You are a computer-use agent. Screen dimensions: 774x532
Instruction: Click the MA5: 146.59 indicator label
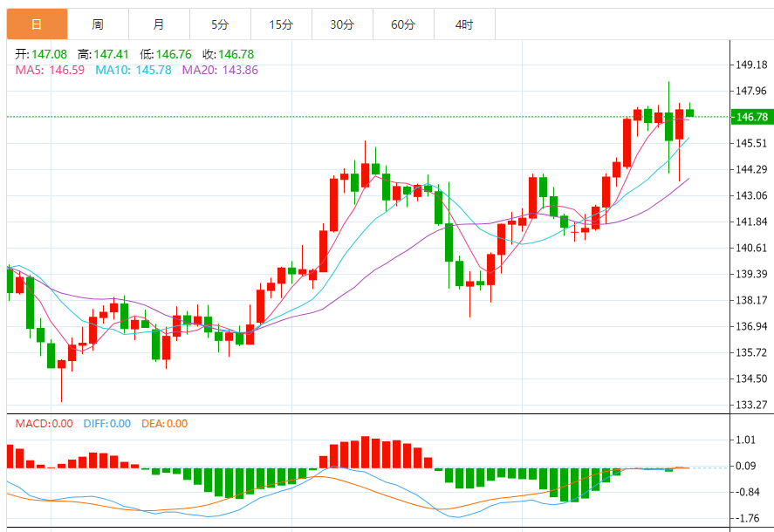pos(50,70)
